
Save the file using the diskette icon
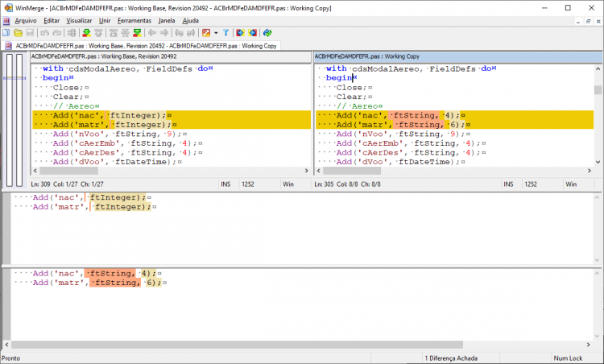(x=30, y=33)
